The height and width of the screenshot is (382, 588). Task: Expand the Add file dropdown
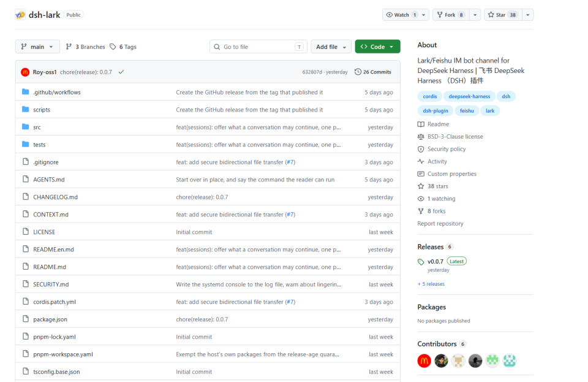(x=331, y=47)
